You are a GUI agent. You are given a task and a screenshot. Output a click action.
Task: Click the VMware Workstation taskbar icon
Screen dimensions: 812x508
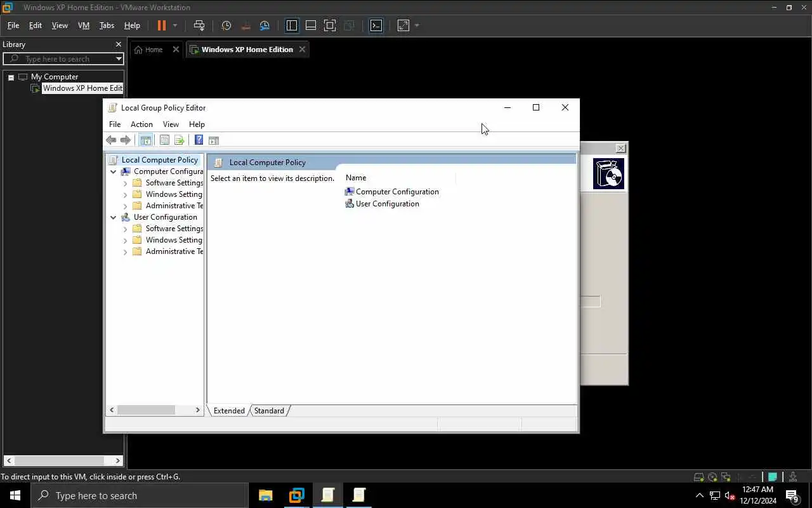[x=296, y=495]
